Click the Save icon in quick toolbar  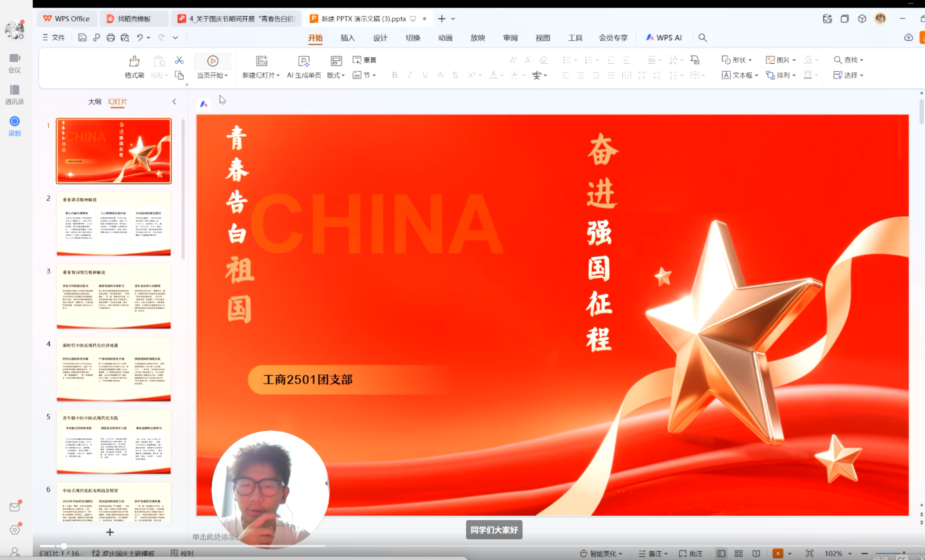click(x=82, y=37)
